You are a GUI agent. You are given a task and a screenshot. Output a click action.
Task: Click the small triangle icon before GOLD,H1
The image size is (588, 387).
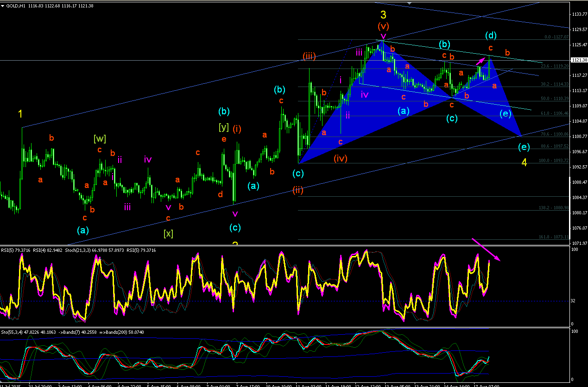pyautogui.click(x=4, y=6)
